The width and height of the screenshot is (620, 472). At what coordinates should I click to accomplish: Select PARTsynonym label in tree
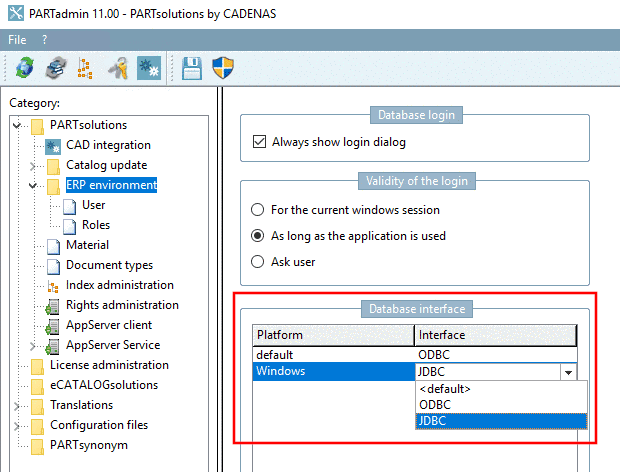tap(89, 445)
